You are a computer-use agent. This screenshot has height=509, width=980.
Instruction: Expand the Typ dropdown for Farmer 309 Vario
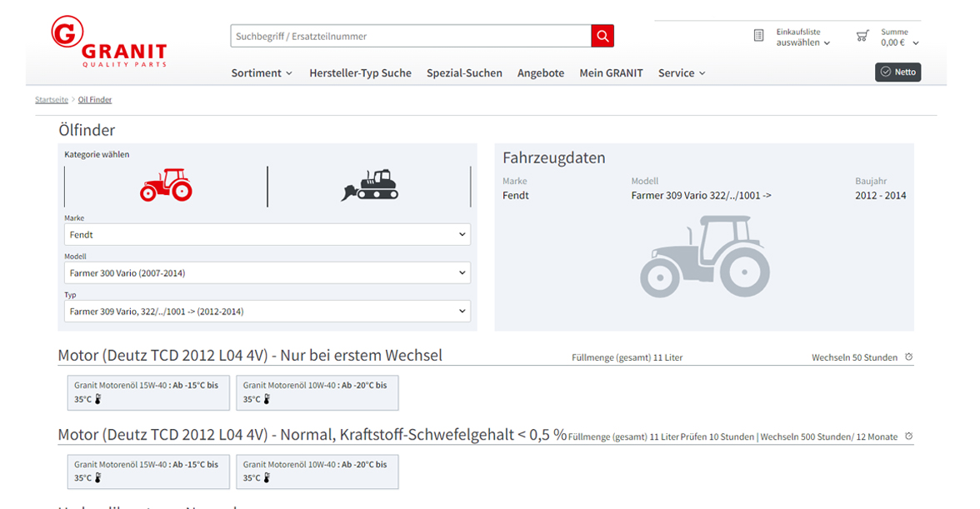tap(267, 312)
